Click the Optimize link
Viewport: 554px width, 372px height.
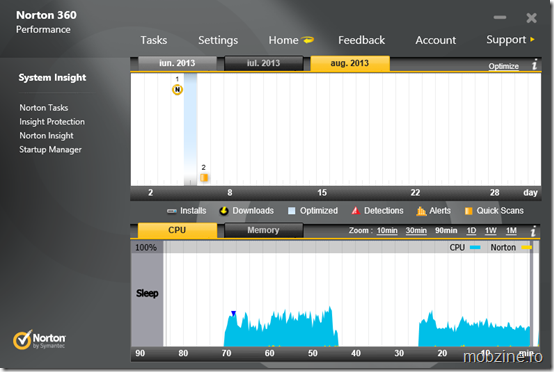pyautogui.click(x=503, y=66)
